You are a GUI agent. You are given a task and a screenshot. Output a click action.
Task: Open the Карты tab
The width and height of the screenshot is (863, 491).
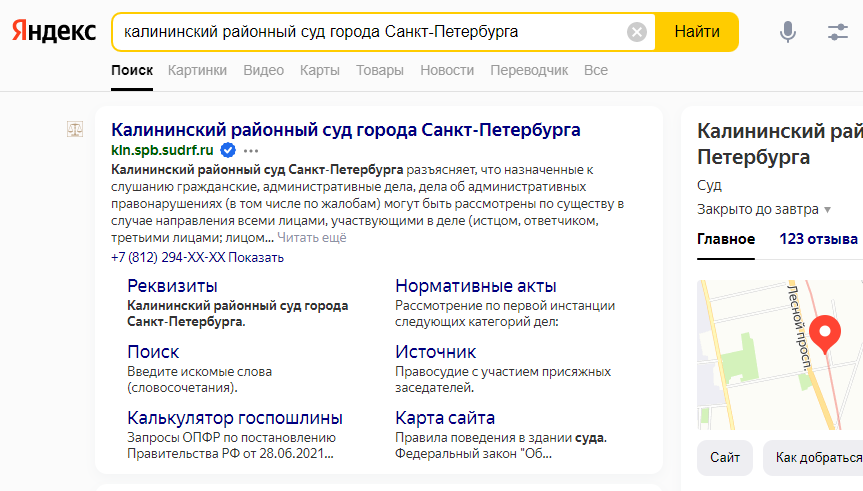tap(320, 70)
